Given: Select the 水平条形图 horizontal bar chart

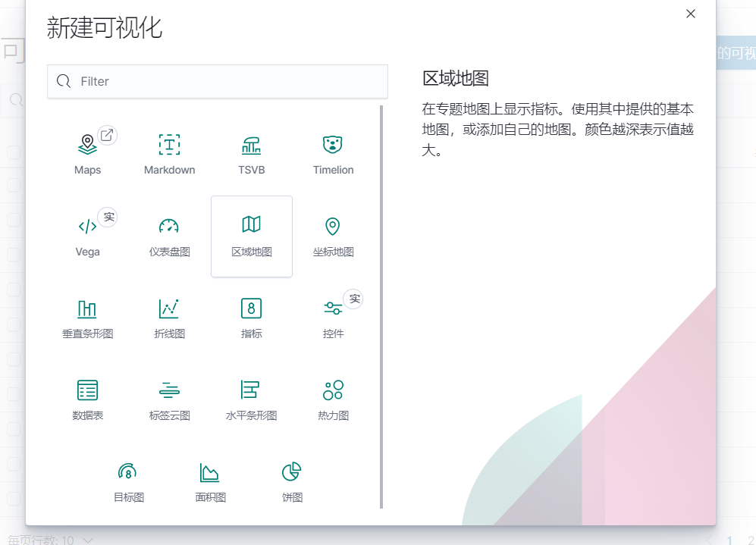Looking at the screenshot, I should (x=251, y=398).
